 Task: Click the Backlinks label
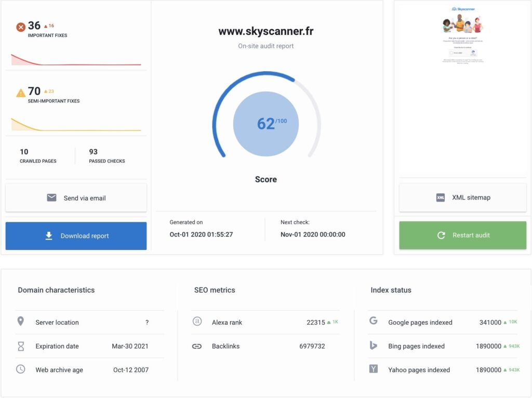click(x=225, y=346)
